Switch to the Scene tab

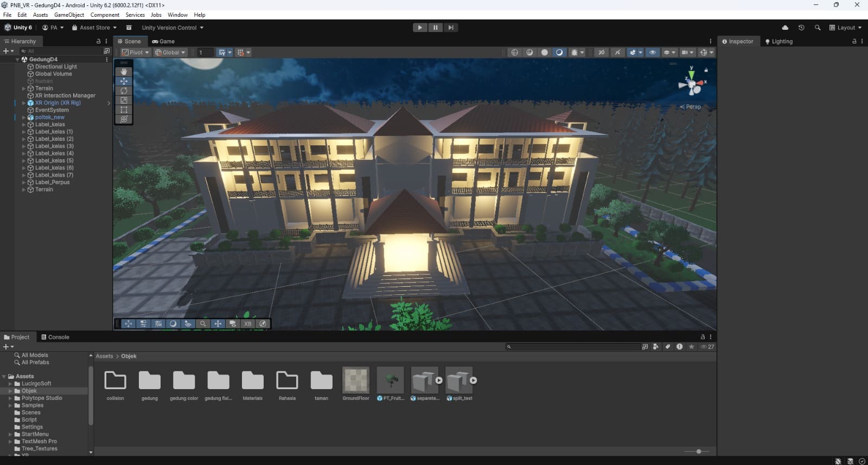(x=129, y=41)
